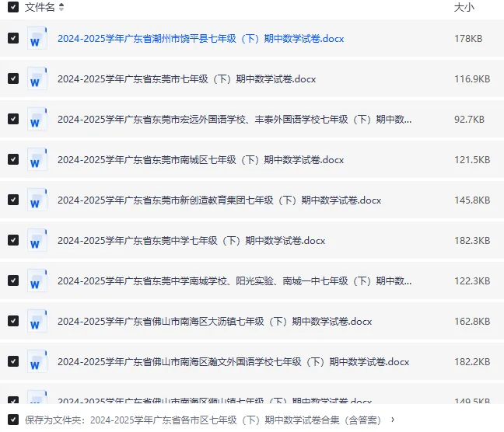Uncheck the 东莞中学南城学校 file checkbox
The width and height of the screenshot is (504, 432).
[13, 281]
